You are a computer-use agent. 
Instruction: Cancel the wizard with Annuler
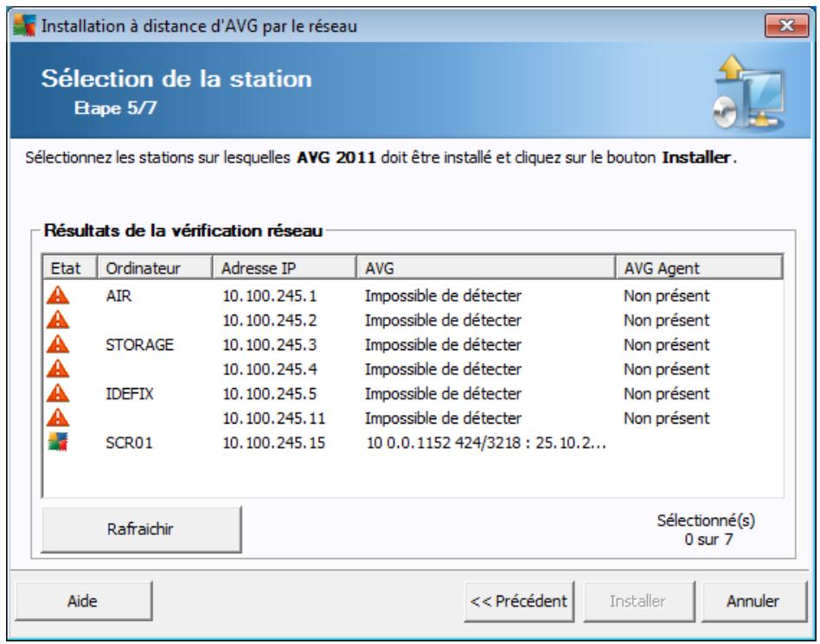pos(753,601)
